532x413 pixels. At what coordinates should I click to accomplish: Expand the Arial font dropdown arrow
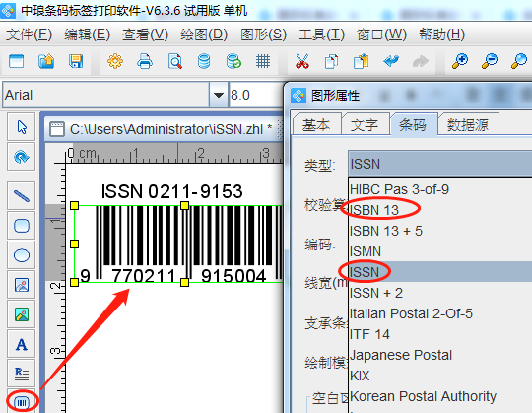tap(219, 95)
